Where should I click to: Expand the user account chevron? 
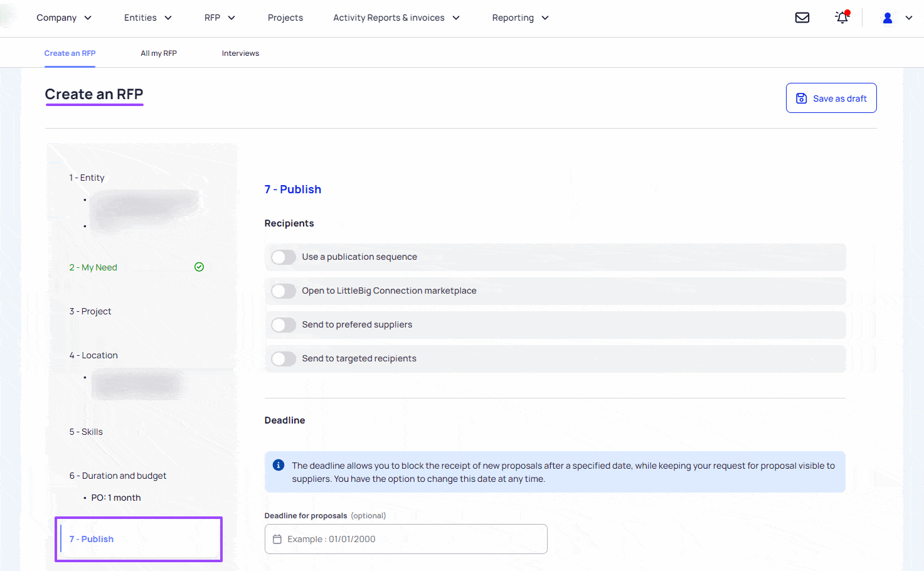pos(909,18)
